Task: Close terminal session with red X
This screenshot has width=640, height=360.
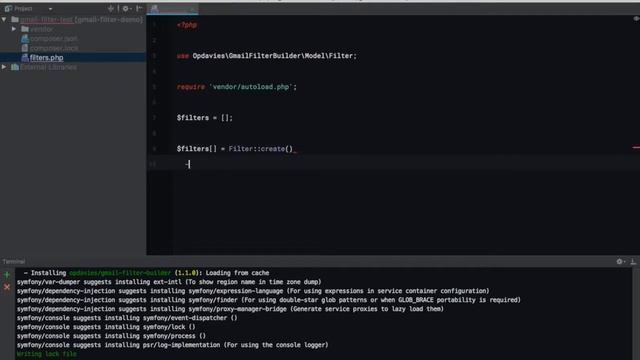Action: tap(7, 287)
